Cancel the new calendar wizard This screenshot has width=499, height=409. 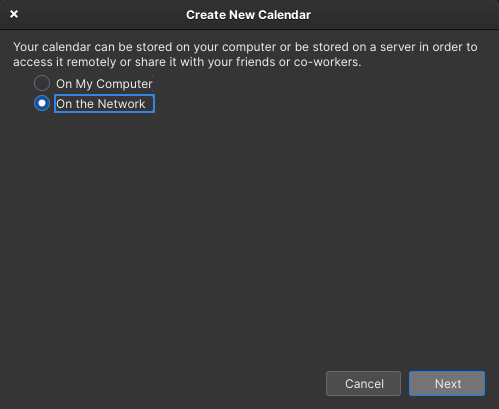pos(363,383)
